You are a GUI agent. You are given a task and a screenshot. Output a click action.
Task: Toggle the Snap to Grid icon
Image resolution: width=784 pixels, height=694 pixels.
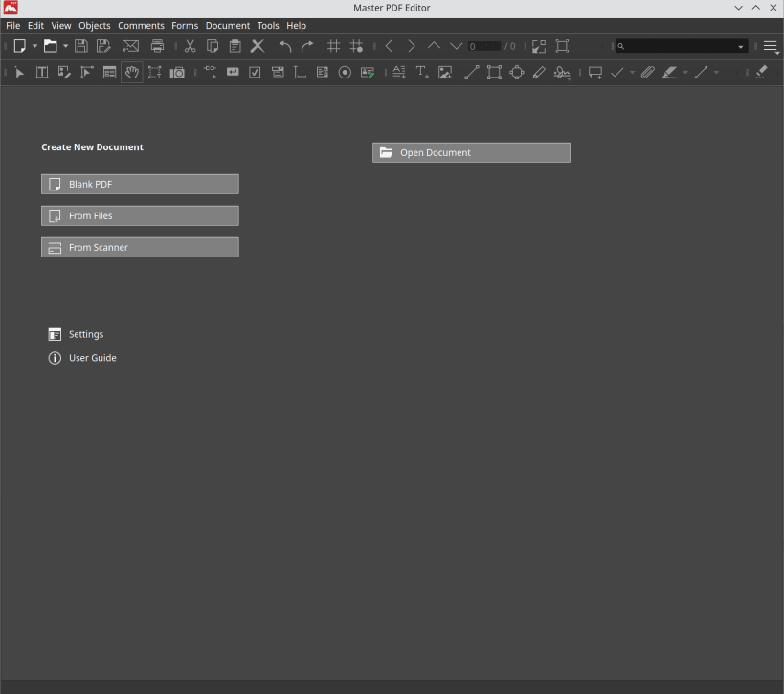(x=356, y=46)
